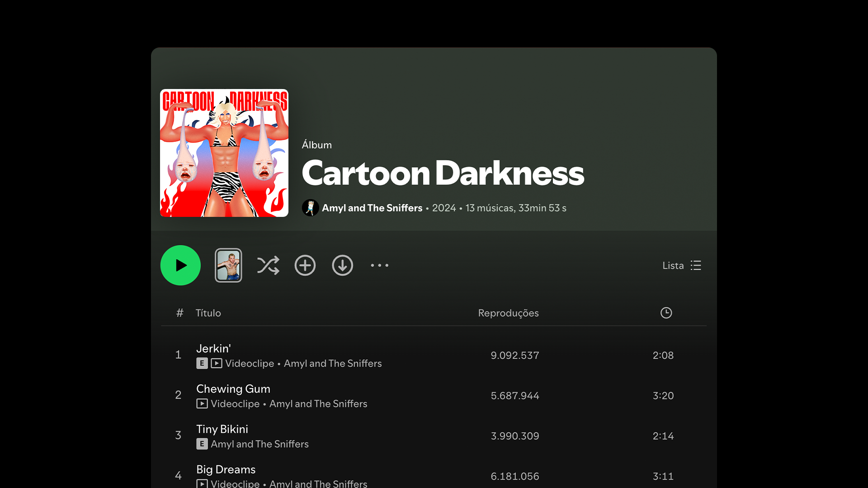Click the Álbum label above the title

[317, 145]
